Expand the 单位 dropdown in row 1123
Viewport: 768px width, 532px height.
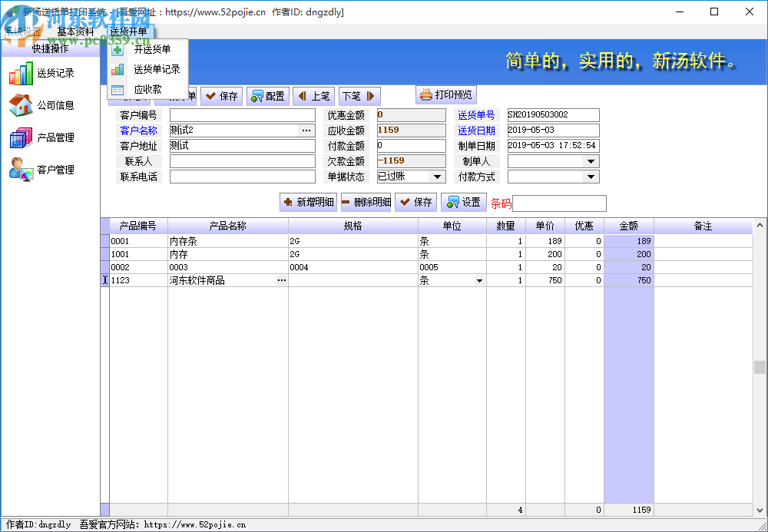pyautogui.click(x=479, y=280)
